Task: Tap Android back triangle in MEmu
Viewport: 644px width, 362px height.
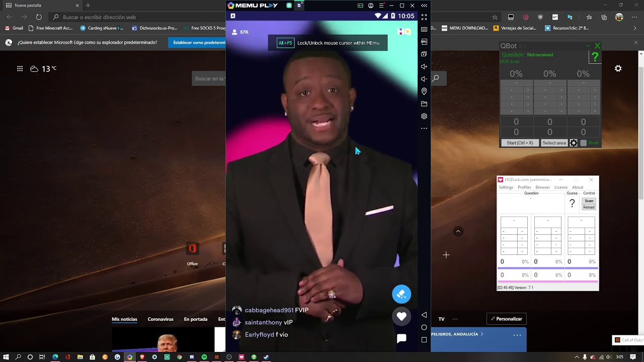Action: pyautogui.click(x=424, y=315)
